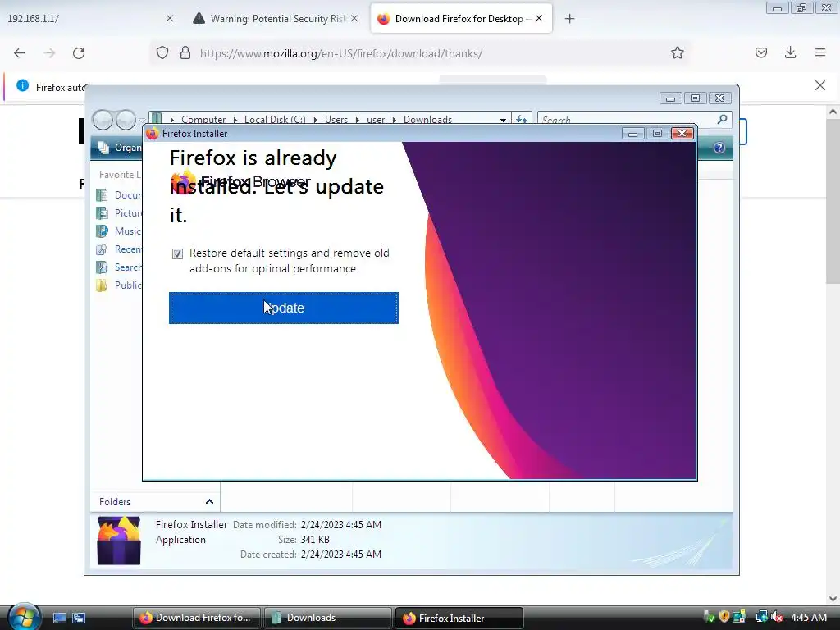
Task: Open Documents favorite link
Action: coord(120,195)
